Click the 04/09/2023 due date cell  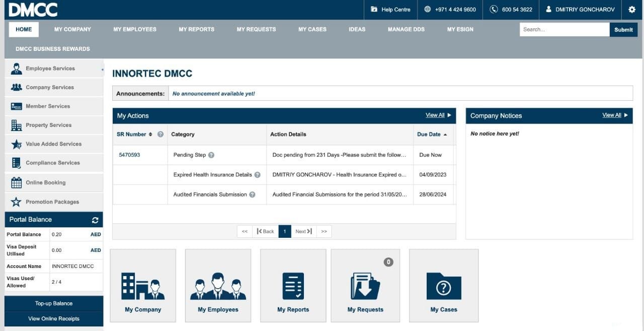(433, 175)
